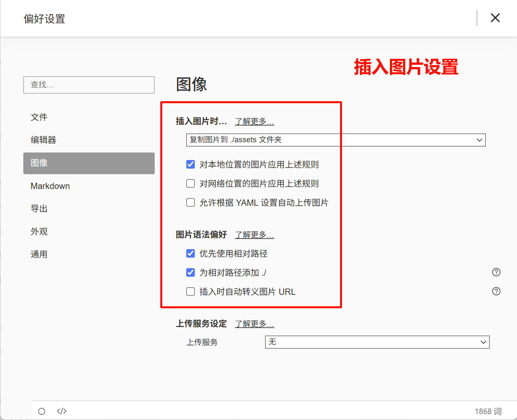Select the Markdown settings category

tap(50, 186)
